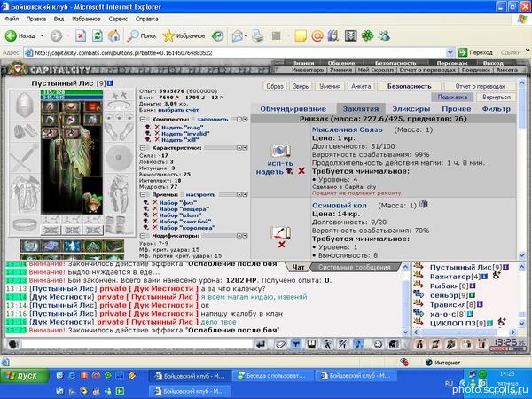Remove technique set "физ" with its X
Image resolution: width=532 pixels, height=399 pixels.
155,202
